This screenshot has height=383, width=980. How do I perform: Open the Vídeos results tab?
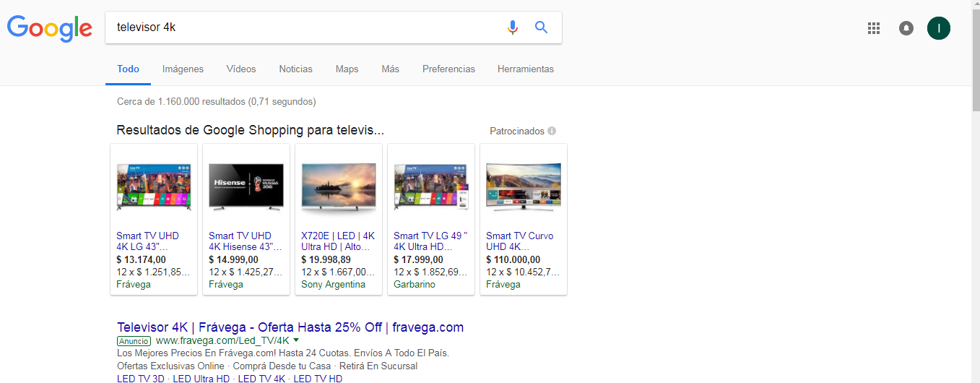241,69
